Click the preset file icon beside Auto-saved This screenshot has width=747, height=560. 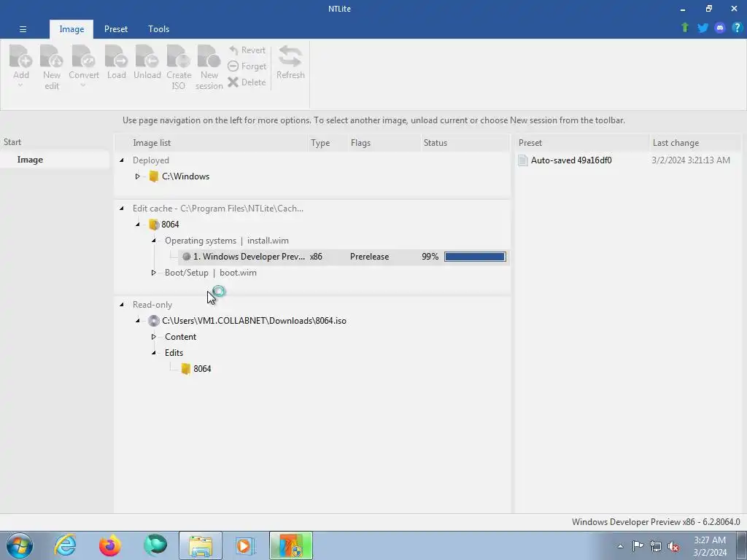(x=523, y=160)
